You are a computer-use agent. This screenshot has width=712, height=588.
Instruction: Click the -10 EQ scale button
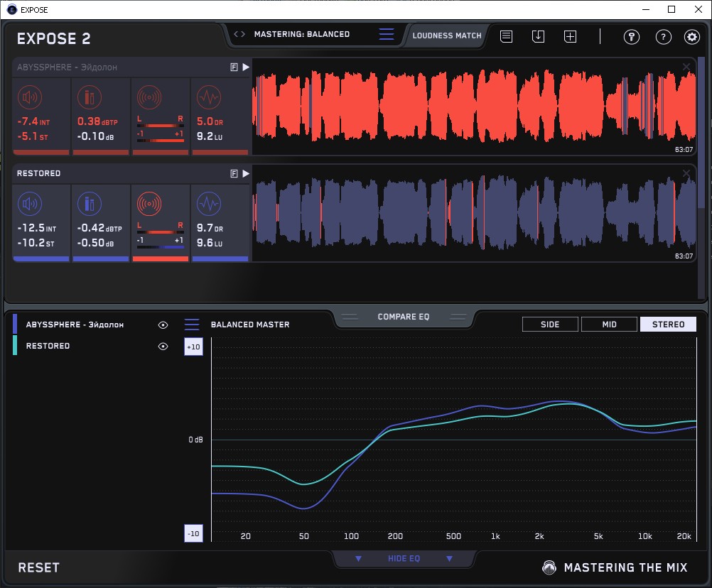click(x=193, y=533)
